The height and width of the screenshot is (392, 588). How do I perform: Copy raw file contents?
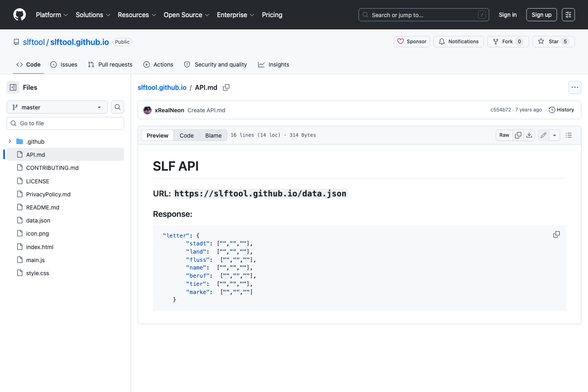coord(518,135)
